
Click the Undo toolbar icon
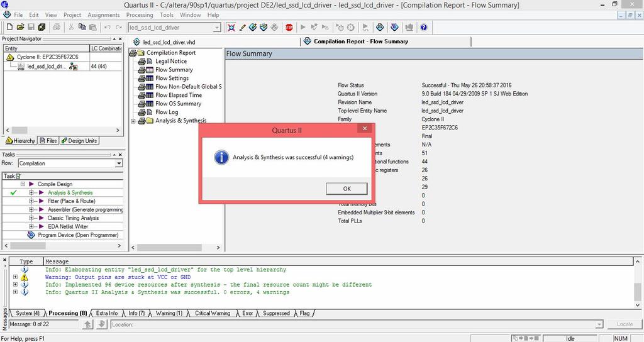(x=107, y=28)
